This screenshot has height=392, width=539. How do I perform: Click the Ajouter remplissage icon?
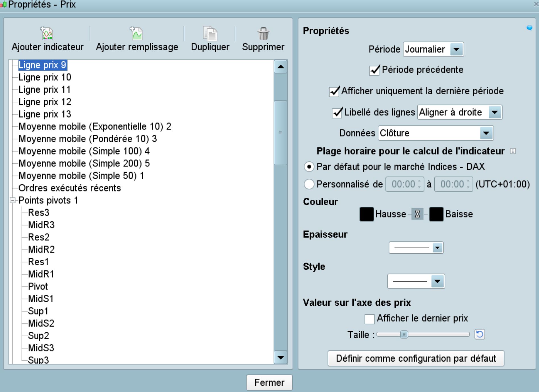136,34
